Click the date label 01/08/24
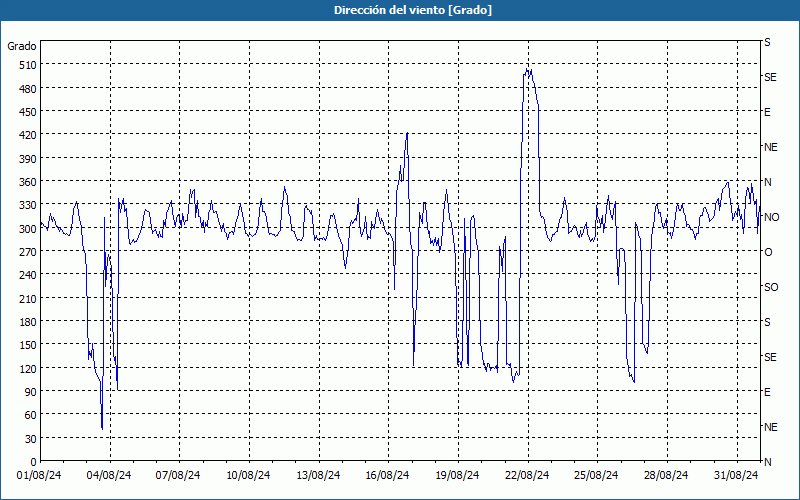Image resolution: width=800 pixels, height=500 pixels. point(39,476)
